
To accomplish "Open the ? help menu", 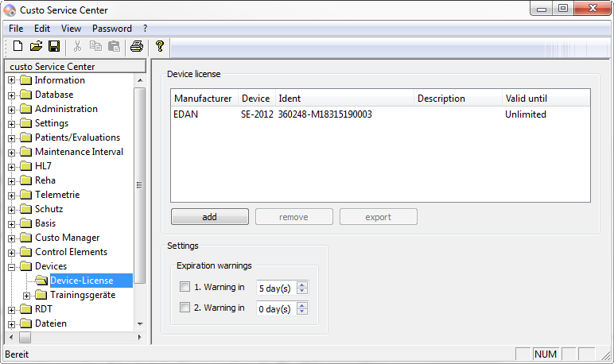I will pyautogui.click(x=146, y=29).
